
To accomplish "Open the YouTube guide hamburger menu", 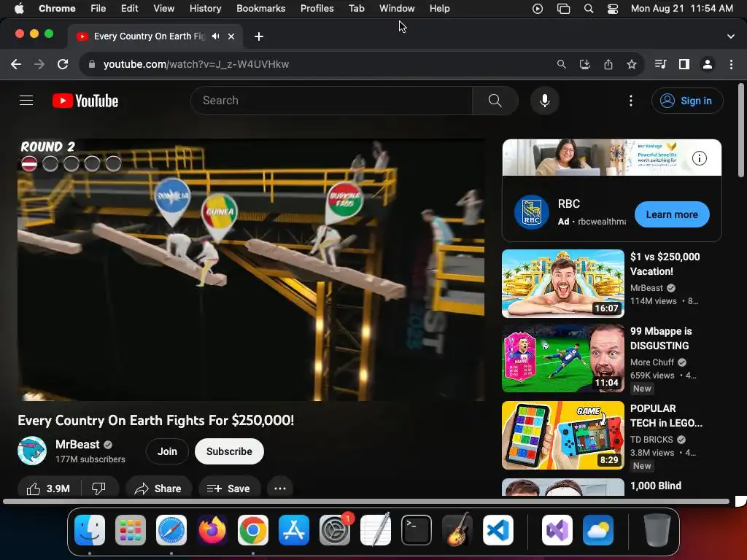I will coord(26,101).
